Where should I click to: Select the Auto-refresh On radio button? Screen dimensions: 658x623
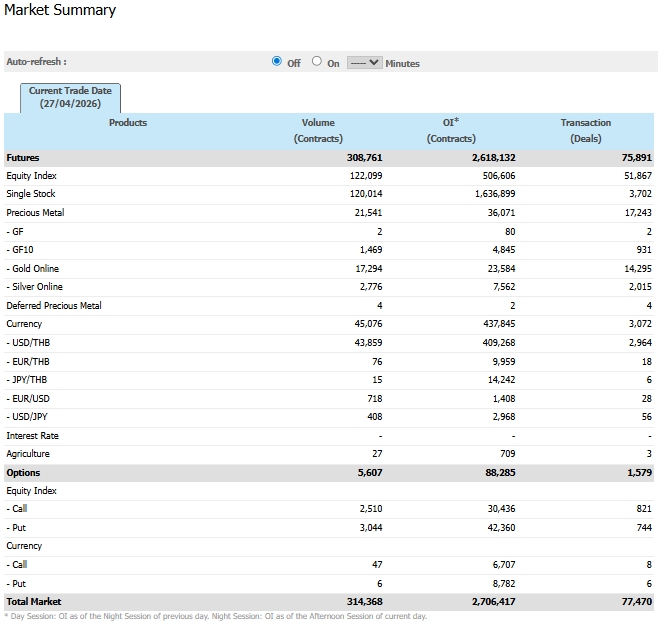point(317,62)
